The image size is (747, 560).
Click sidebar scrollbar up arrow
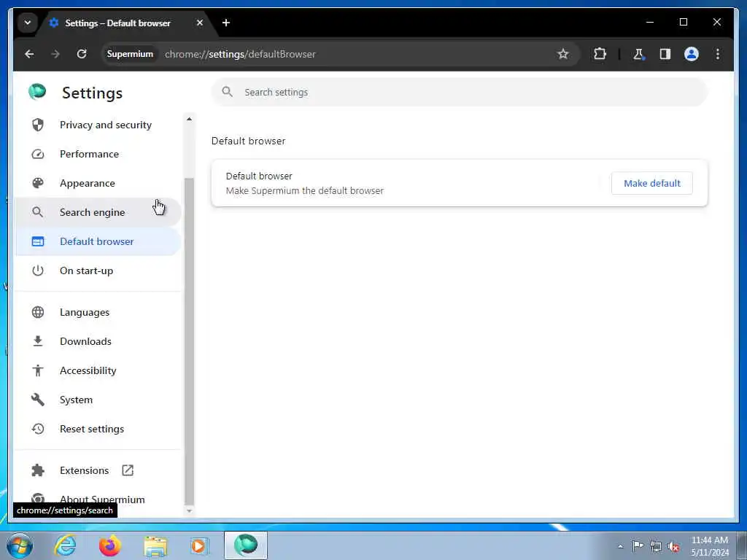[189, 119]
